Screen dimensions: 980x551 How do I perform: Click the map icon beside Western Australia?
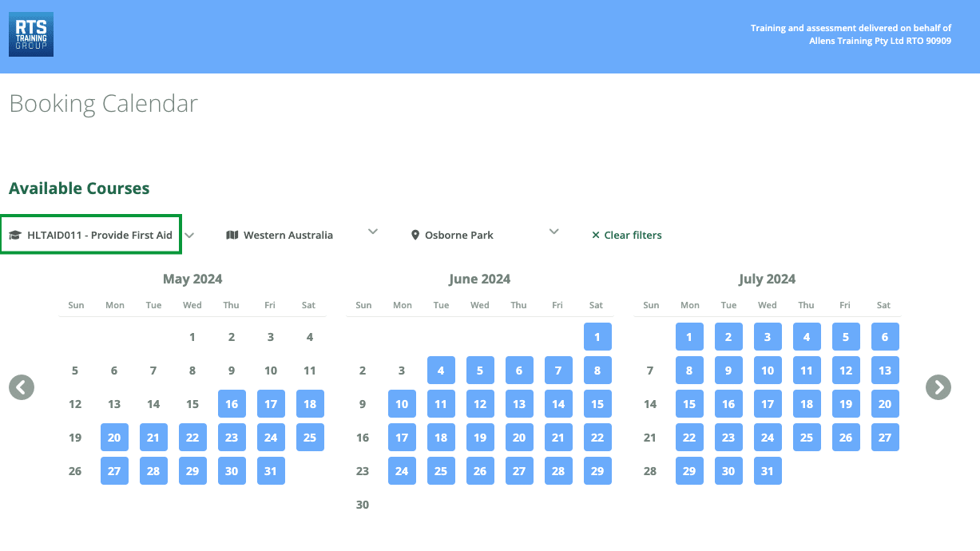click(232, 236)
